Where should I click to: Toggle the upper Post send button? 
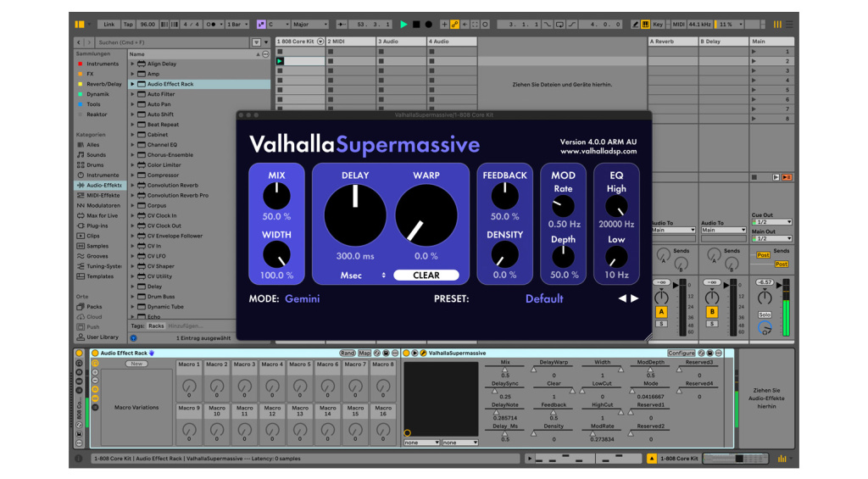[x=764, y=254]
